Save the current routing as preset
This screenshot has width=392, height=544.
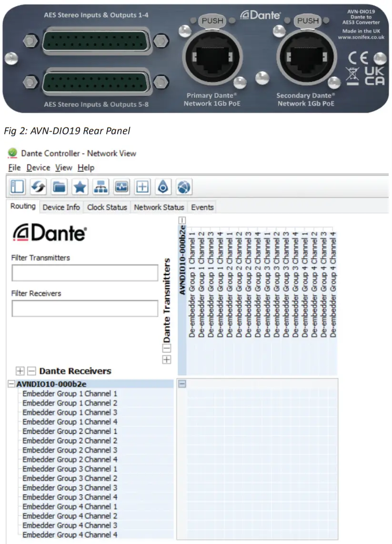80,186
